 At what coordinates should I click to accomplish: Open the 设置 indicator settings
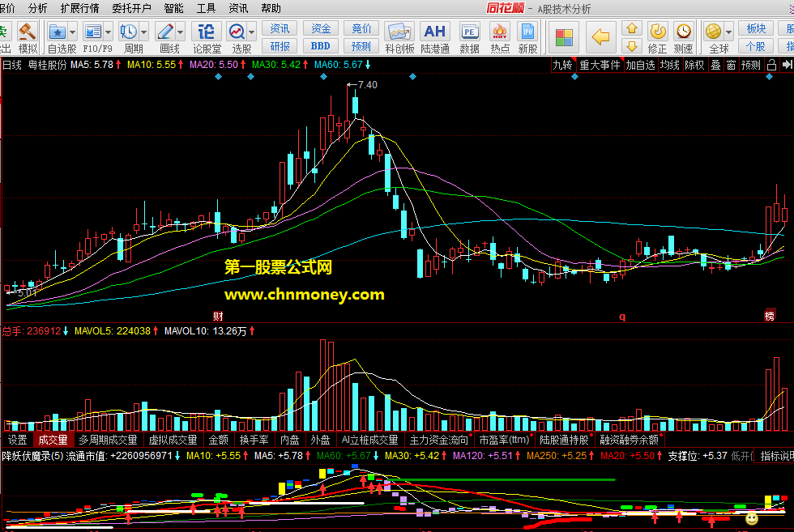click(17, 440)
